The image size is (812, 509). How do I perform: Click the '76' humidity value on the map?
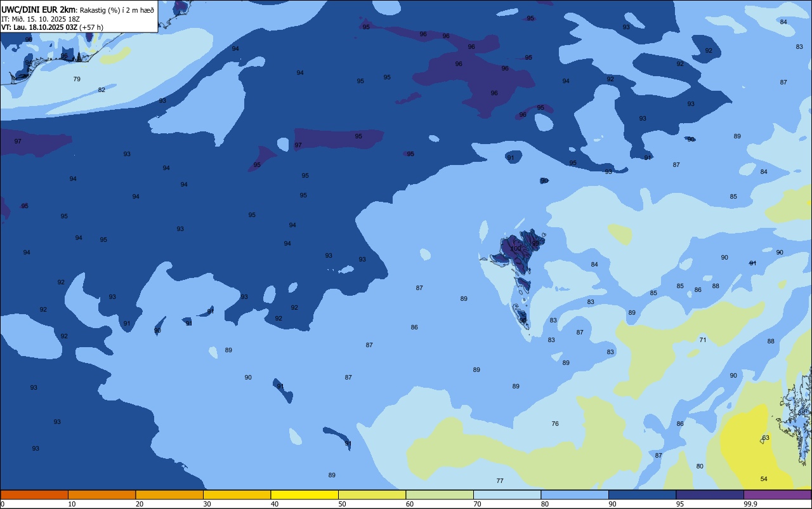pyautogui.click(x=555, y=424)
